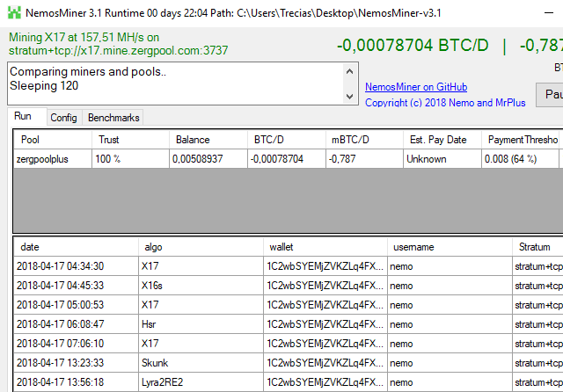Image resolution: width=563 pixels, height=392 pixels.
Task: Click the Copyright 2018 Nemo and MrPlus link
Action: (x=445, y=103)
